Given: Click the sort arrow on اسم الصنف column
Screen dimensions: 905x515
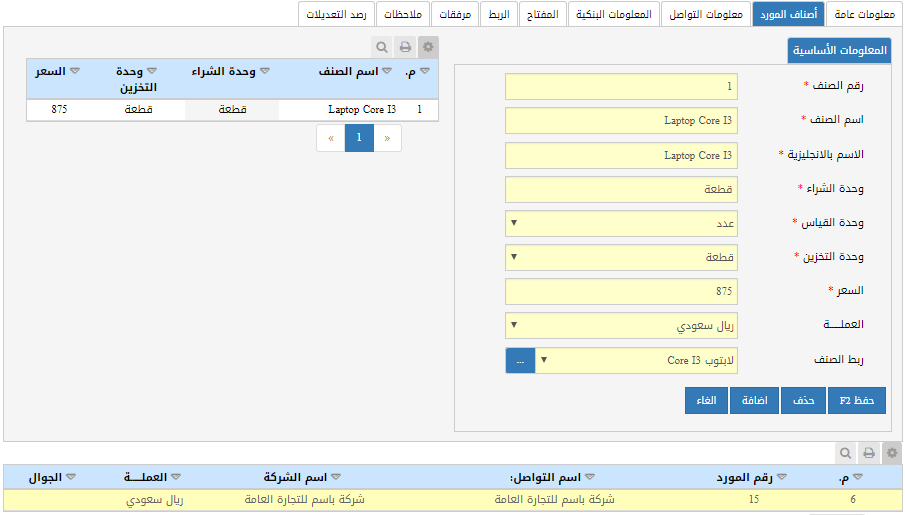Looking at the screenshot, I should [x=387, y=72].
